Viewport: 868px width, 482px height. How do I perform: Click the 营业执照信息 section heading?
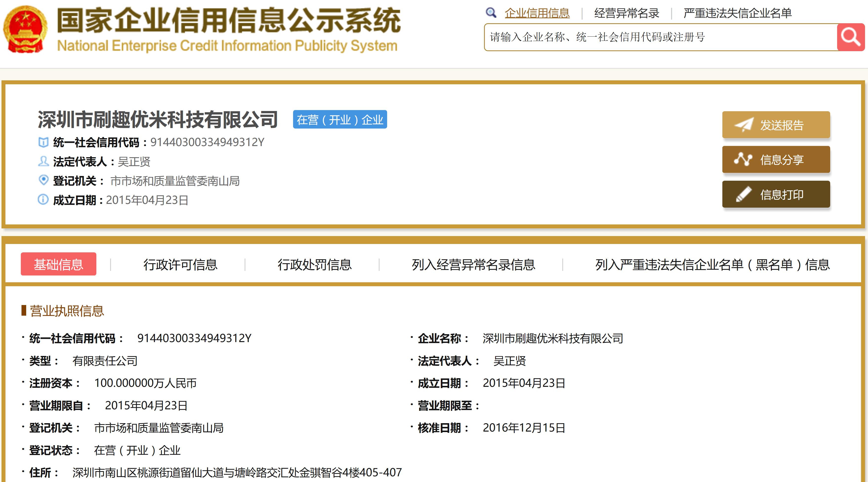[x=67, y=311]
